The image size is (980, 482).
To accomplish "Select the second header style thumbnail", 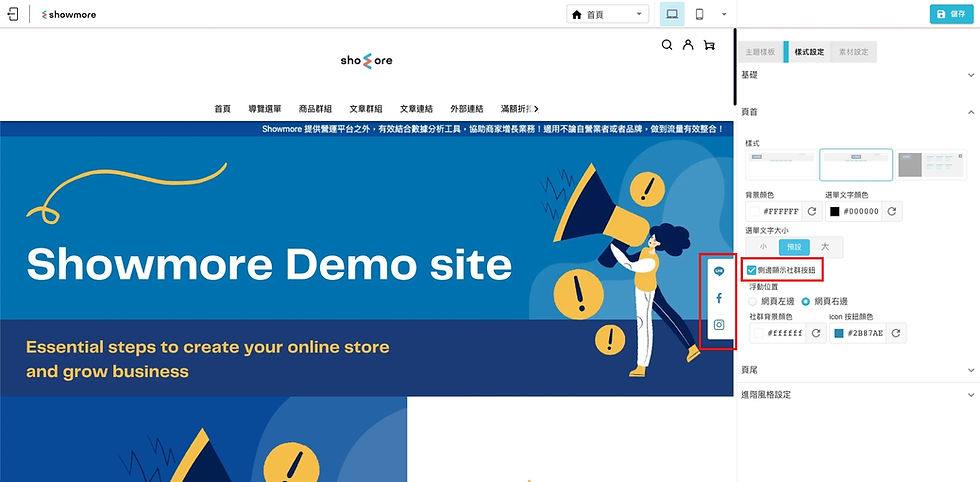I will tap(856, 165).
